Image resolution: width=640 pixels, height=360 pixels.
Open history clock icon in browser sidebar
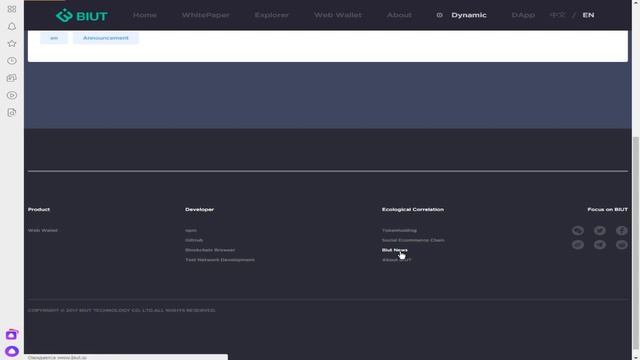click(11, 61)
